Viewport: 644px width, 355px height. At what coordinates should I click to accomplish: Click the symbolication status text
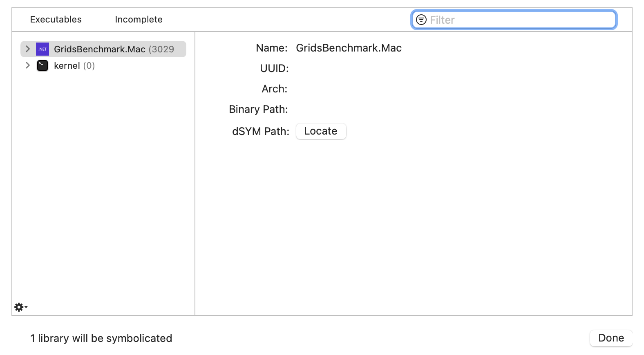pos(101,338)
